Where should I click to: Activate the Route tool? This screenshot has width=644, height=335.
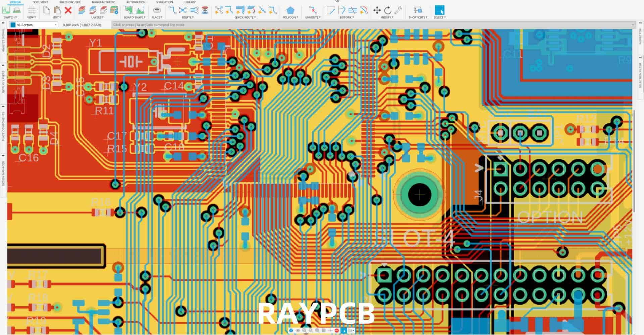[x=172, y=10]
